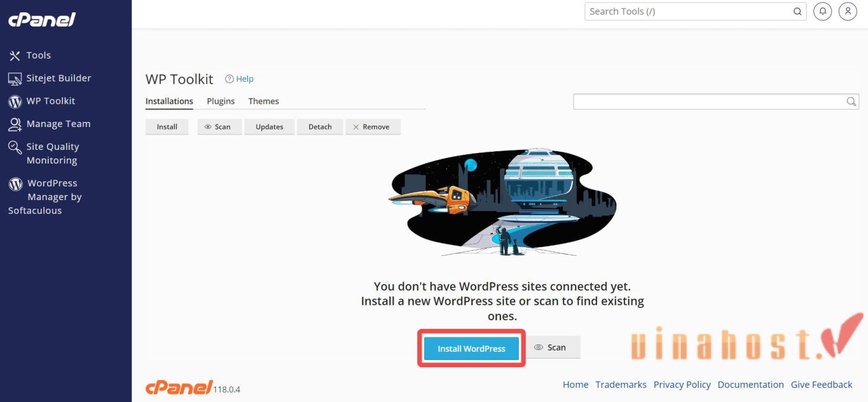Image resolution: width=868 pixels, height=402 pixels.
Task: Click the Detach toolbar button
Action: point(320,126)
